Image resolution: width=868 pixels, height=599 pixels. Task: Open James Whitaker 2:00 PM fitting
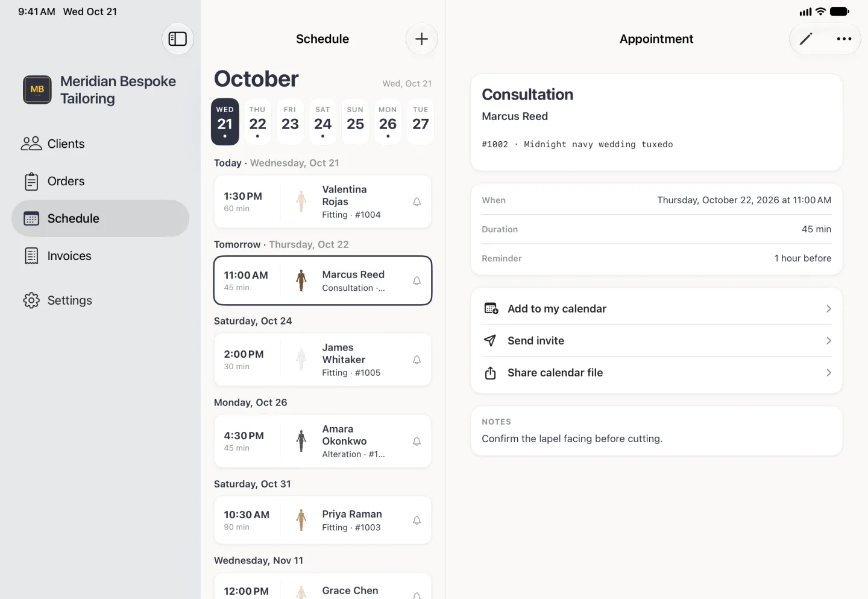click(322, 360)
